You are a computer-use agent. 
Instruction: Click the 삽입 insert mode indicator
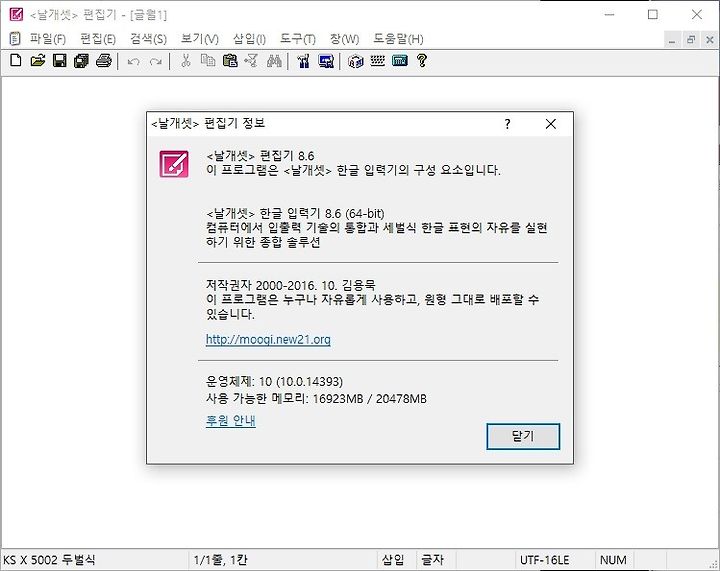393,560
